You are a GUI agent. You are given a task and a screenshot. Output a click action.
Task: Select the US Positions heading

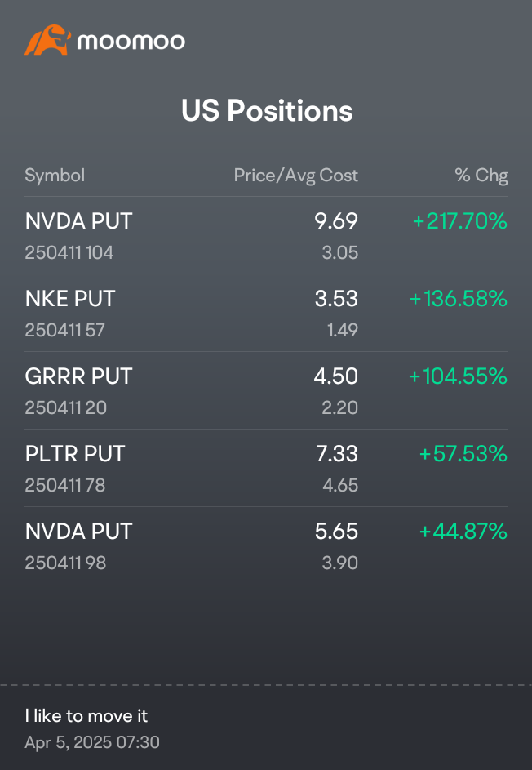[267, 110]
